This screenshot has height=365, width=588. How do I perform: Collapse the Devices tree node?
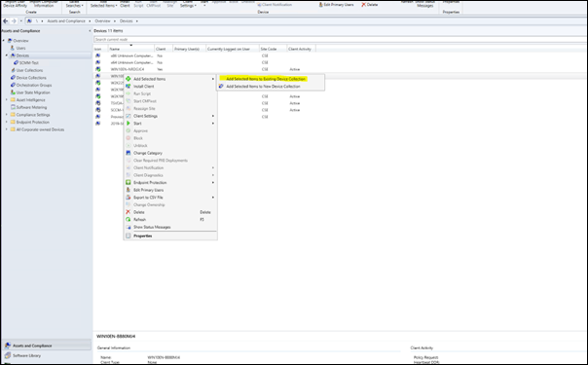pyautogui.click(x=7, y=55)
